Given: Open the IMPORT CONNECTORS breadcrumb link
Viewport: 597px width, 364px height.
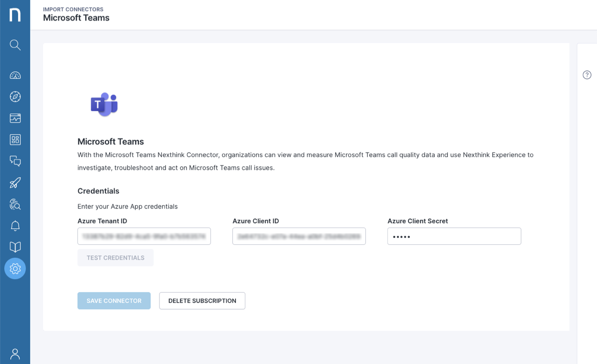Looking at the screenshot, I should [x=73, y=9].
